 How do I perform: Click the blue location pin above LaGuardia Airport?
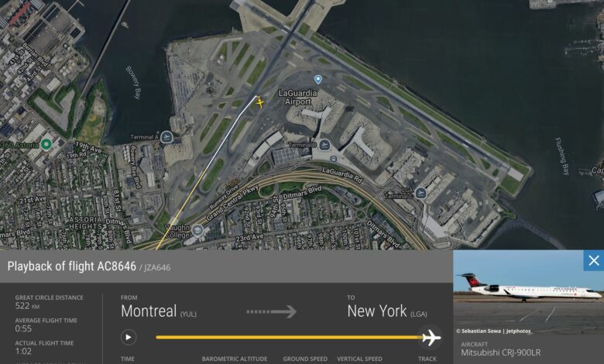tap(317, 80)
